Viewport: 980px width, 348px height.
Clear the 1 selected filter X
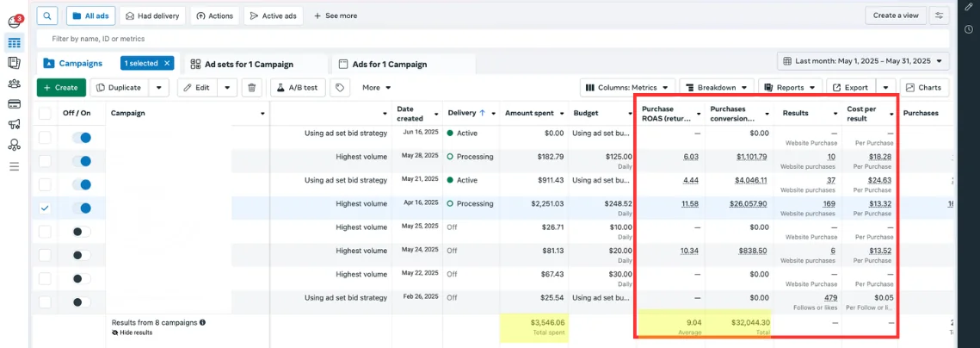[167, 63]
